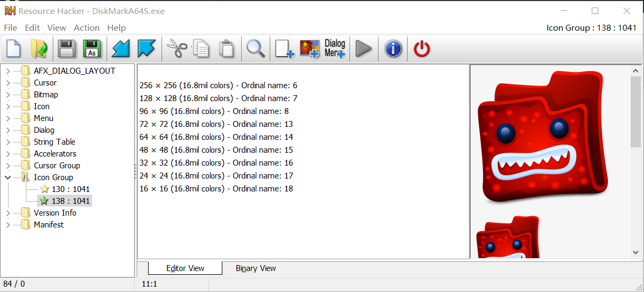Select the String Table folder label
Image resolution: width=644 pixels, height=292 pixels.
pos(54,142)
